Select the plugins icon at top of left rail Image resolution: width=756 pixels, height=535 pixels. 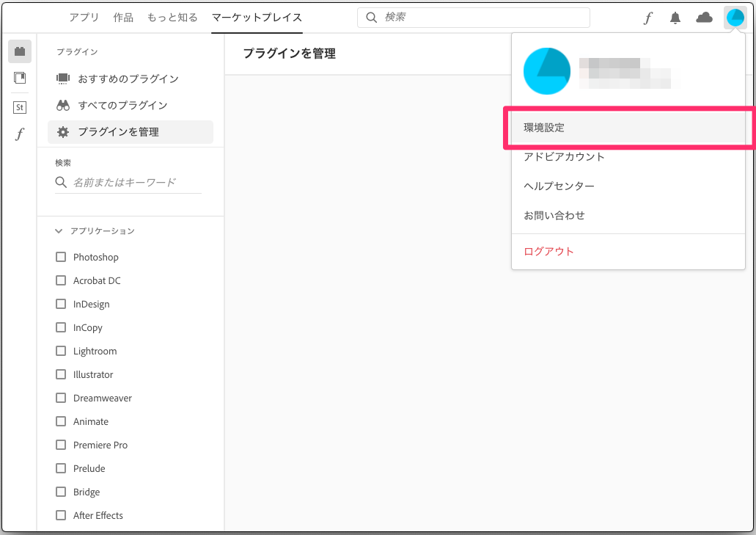click(x=19, y=51)
